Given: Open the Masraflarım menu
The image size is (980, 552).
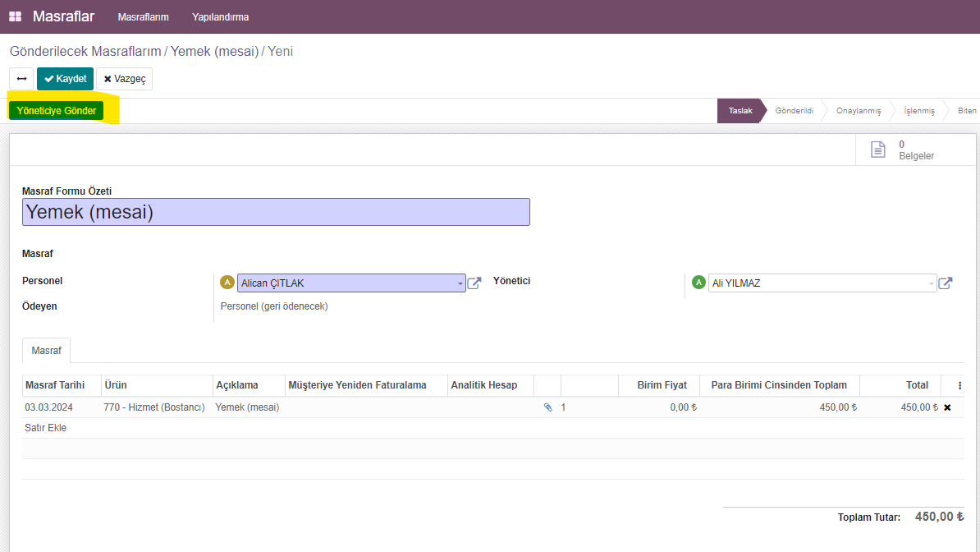Looking at the screenshot, I should point(143,16).
